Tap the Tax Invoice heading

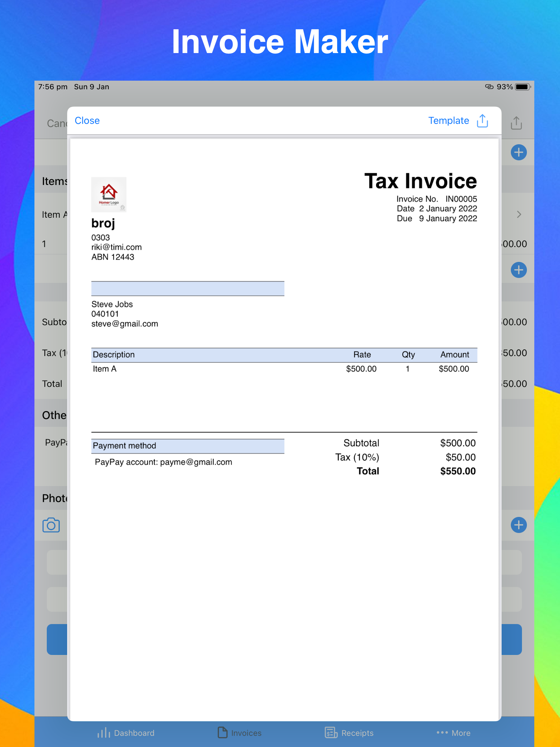[420, 181]
